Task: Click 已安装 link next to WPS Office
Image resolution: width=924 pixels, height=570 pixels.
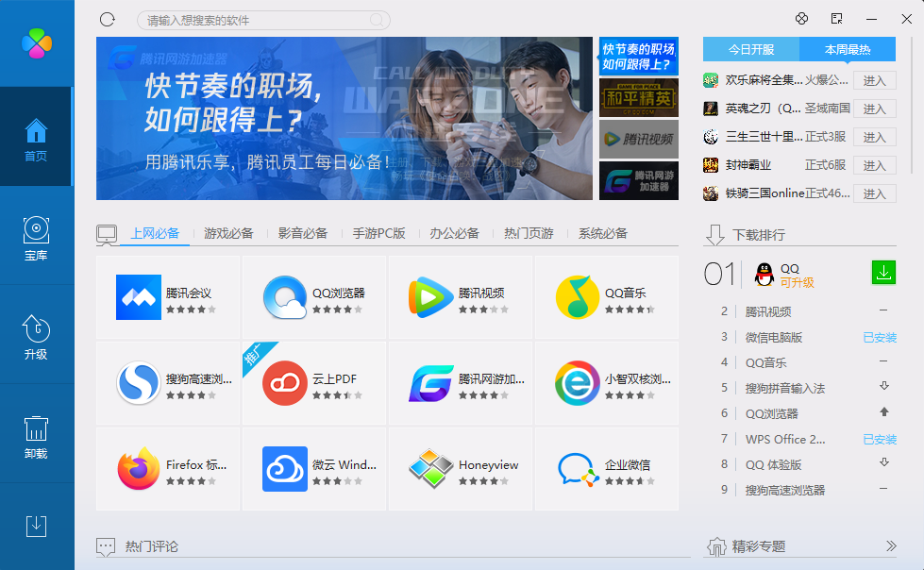Action: pos(880,440)
